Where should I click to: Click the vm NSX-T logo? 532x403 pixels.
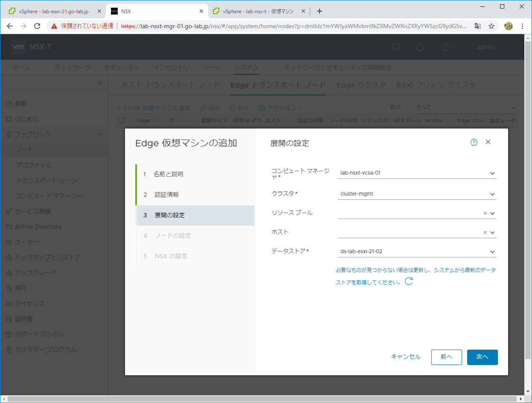[x=32, y=47]
